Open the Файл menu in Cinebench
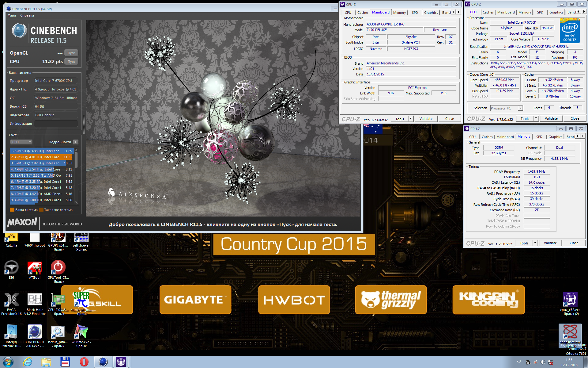The width and height of the screenshot is (588, 368). (12, 15)
